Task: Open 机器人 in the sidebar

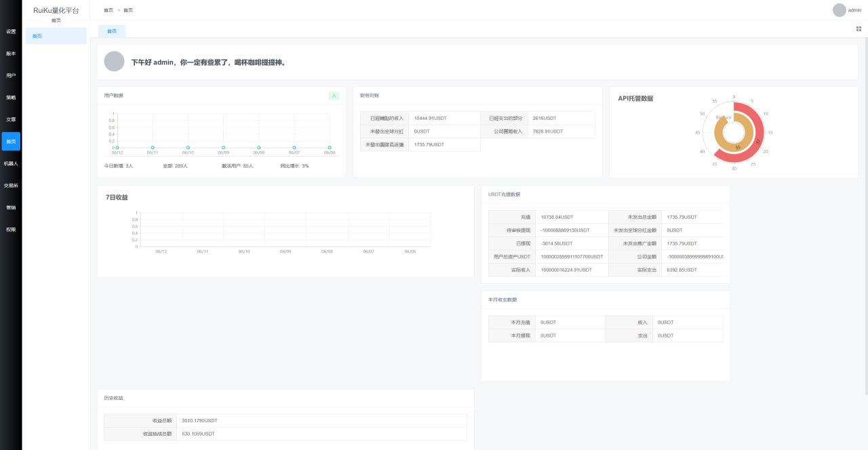Action: click(11, 163)
